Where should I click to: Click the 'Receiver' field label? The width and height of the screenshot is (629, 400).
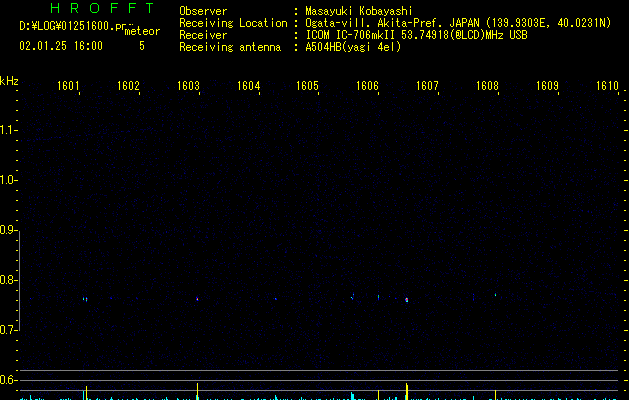203,35
